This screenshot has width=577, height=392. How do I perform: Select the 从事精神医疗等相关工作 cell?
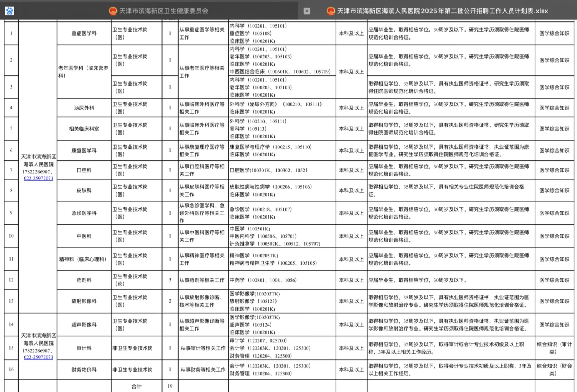coord(203,259)
